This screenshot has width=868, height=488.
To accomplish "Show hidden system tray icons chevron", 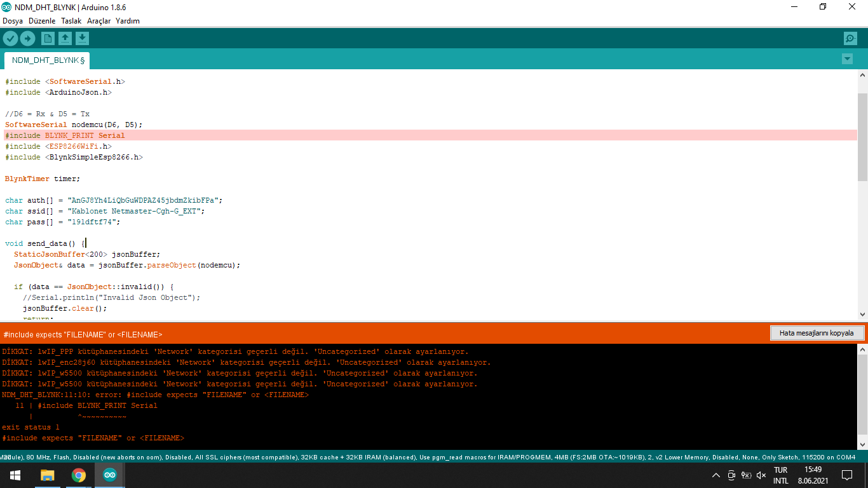I will tap(716, 475).
